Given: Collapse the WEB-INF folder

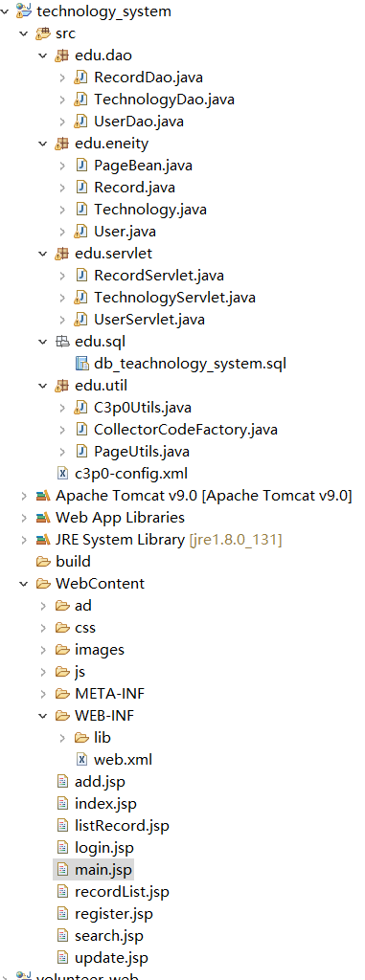Looking at the screenshot, I should pyautogui.click(x=42, y=715).
